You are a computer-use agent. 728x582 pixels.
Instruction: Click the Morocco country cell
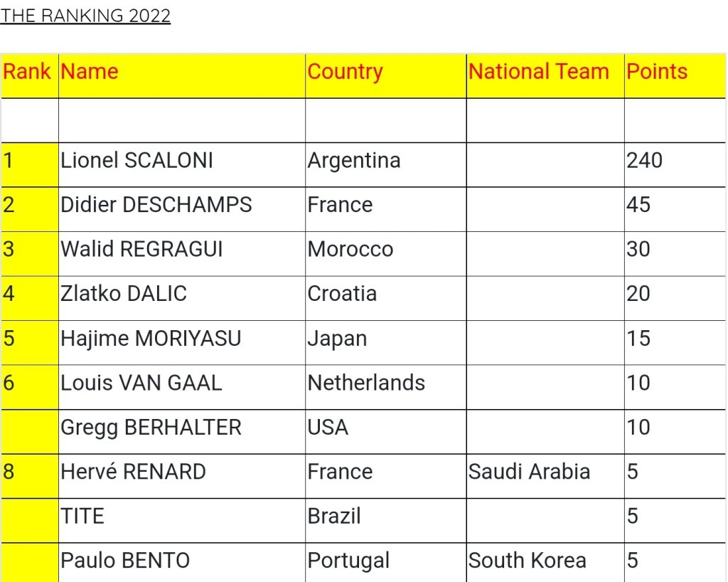coord(350,250)
